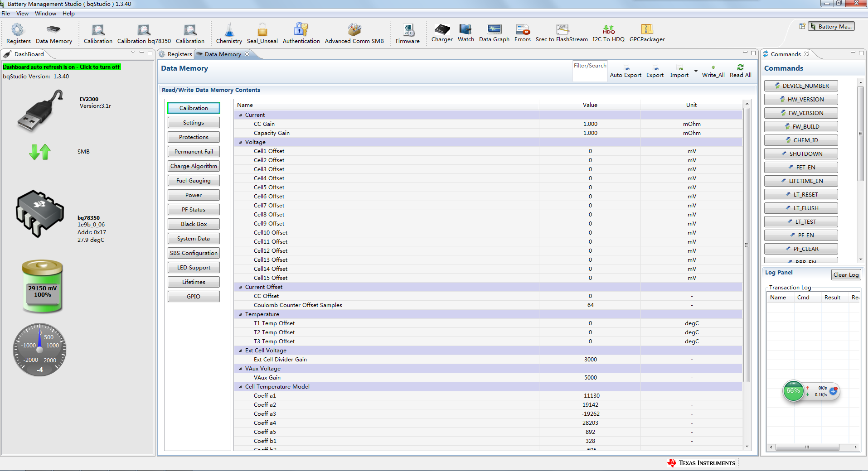Open the GPCPackager tool
Viewport: 868px width, 471px height.
pos(647,30)
